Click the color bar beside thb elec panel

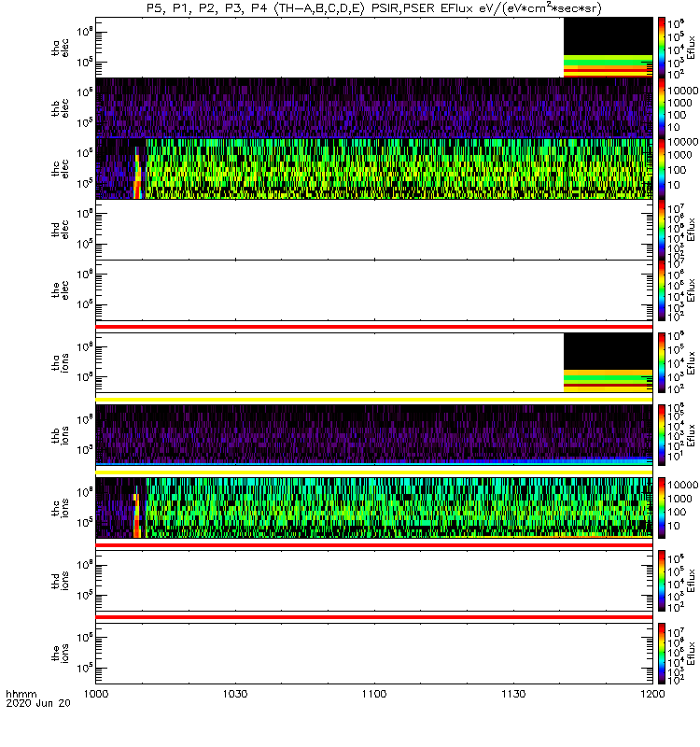coord(662,108)
